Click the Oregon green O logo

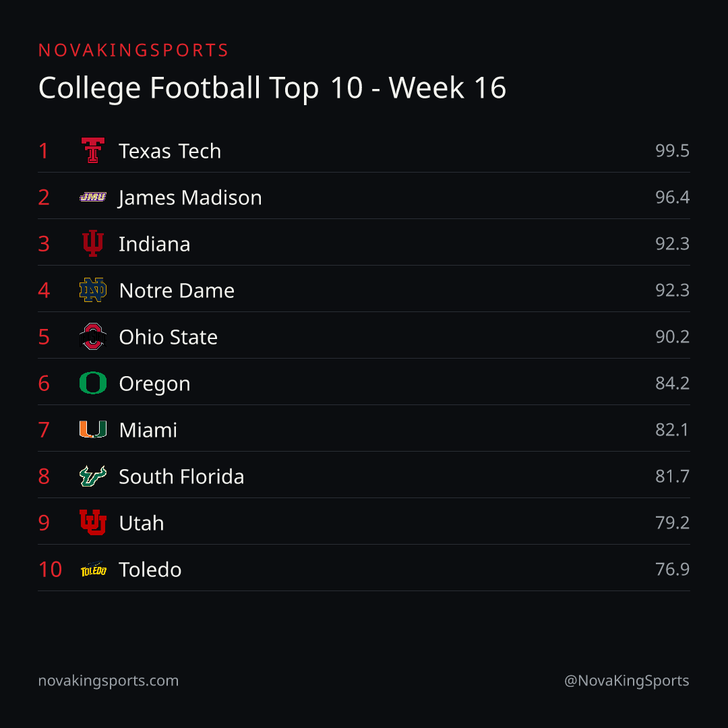(x=93, y=383)
